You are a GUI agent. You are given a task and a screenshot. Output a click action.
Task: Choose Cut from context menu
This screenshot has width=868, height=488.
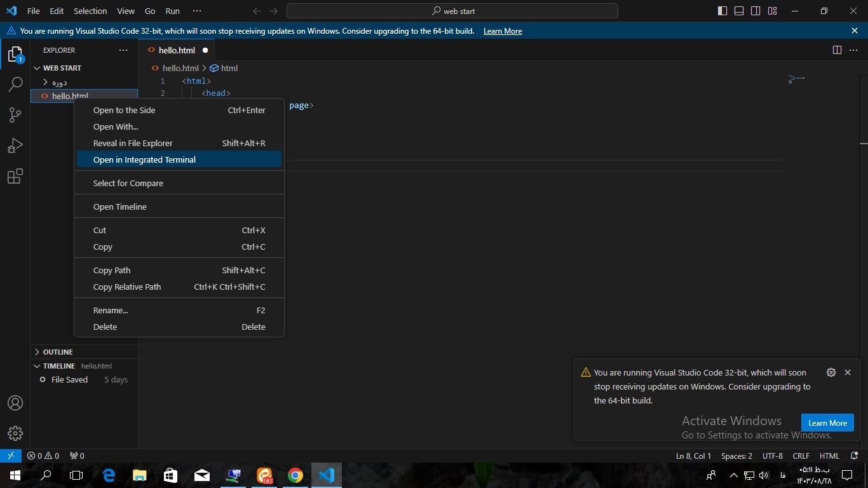point(179,230)
